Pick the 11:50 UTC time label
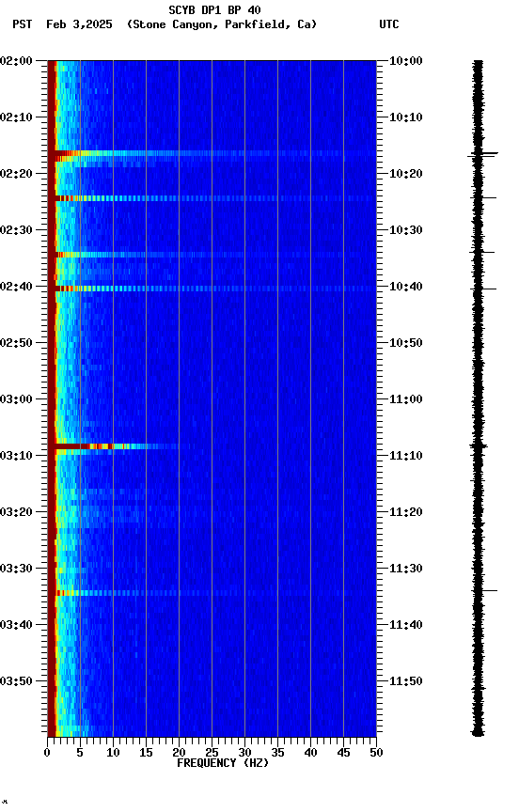Screen dimensions: 519x812 tap(405, 681)
